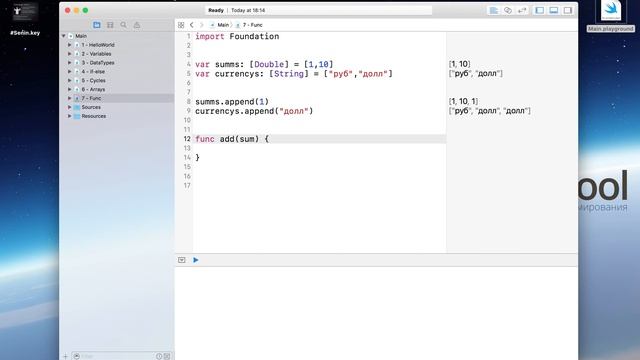The width and height of the screenshot is (640, 360).
Task: Toggle the Utilities pane visibility
Action: (568, 11)
